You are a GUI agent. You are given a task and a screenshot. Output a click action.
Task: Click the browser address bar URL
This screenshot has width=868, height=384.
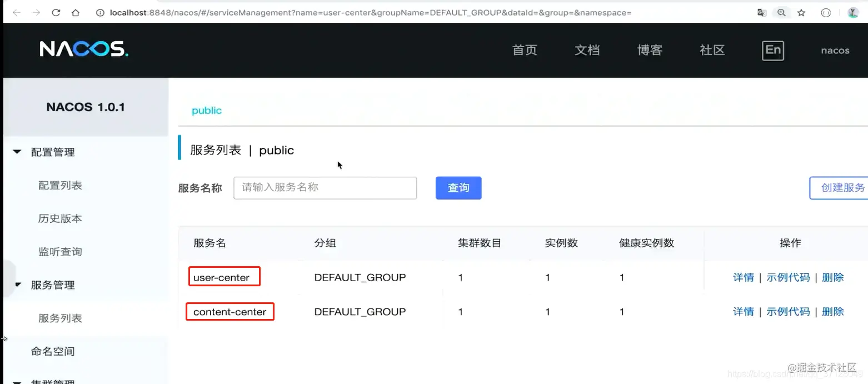pos(371,13)
